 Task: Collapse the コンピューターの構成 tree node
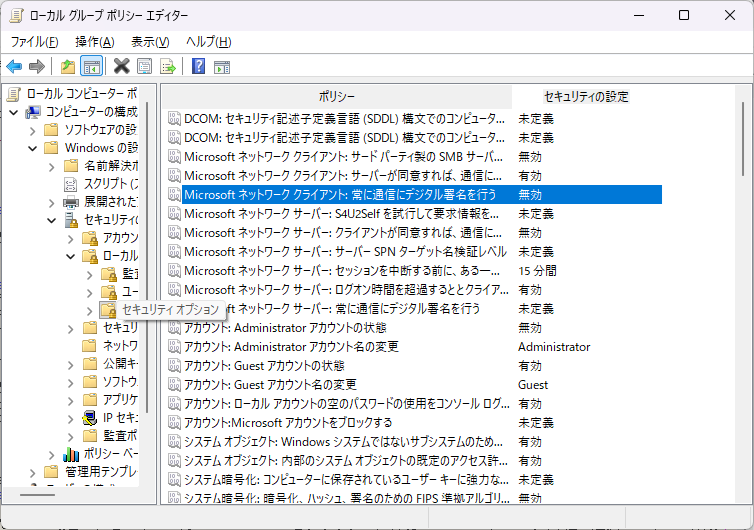[x=14, y=111]
